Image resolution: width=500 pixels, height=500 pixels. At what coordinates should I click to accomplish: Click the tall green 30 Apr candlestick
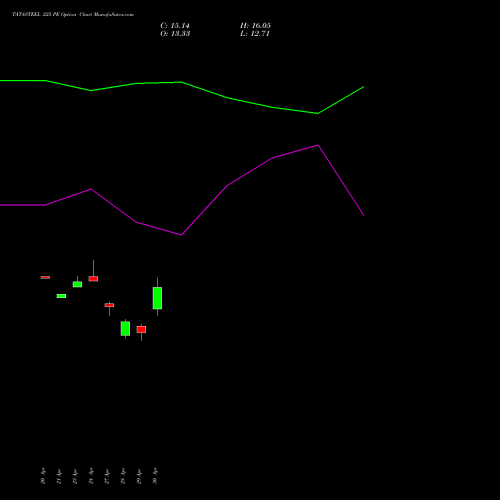point(157,298)
